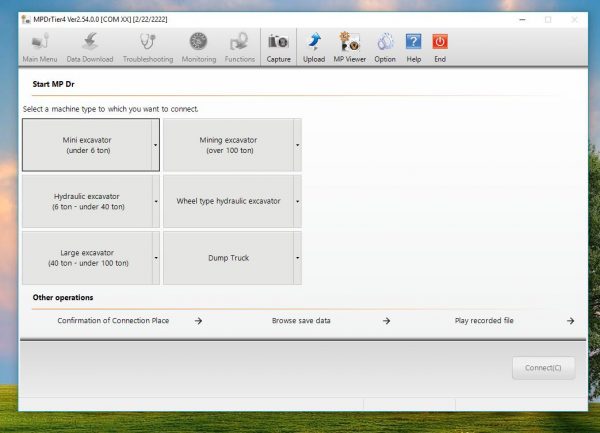Expand the Large excavator dropdown arrow

pyautogui.click(x=156, y=258)
